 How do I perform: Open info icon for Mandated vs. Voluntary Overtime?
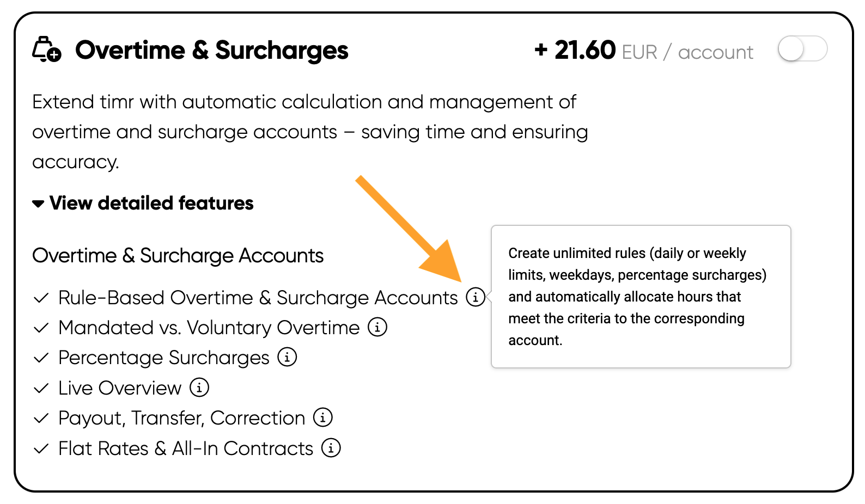377,327
